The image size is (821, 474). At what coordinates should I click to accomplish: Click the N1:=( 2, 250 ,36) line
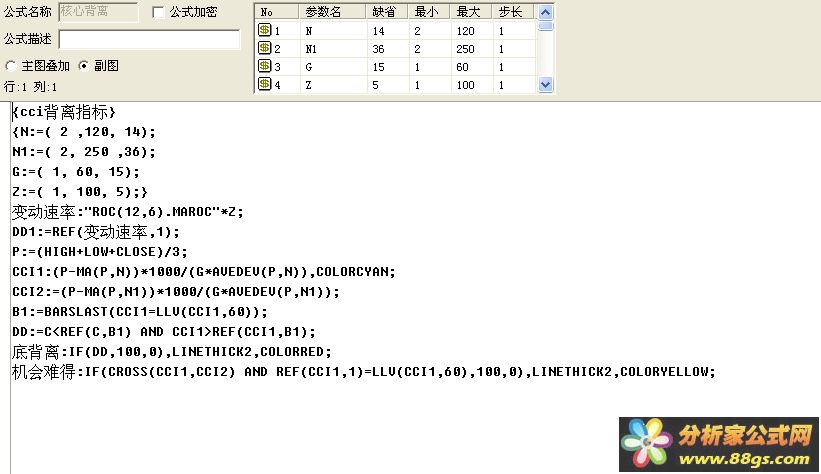[x=84, y=152]
